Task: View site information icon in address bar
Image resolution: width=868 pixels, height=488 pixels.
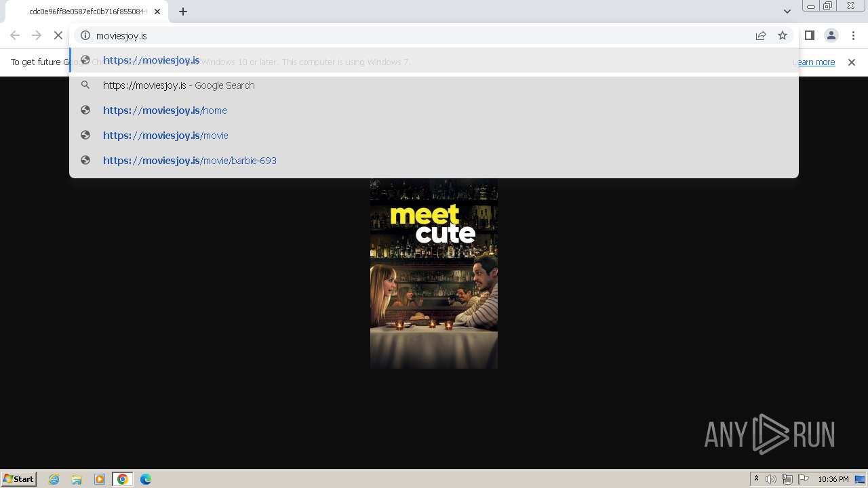Action: click(x=85, y=35)
